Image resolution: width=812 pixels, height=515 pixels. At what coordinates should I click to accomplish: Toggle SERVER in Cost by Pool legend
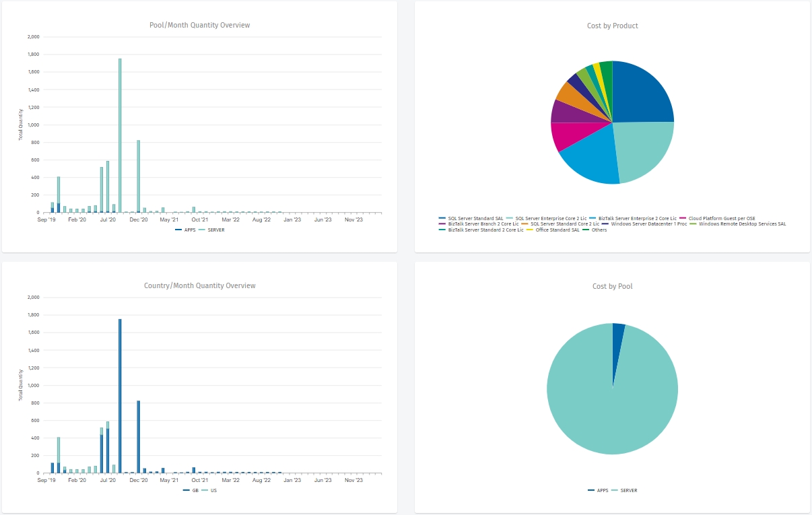(x=628, y=490)
